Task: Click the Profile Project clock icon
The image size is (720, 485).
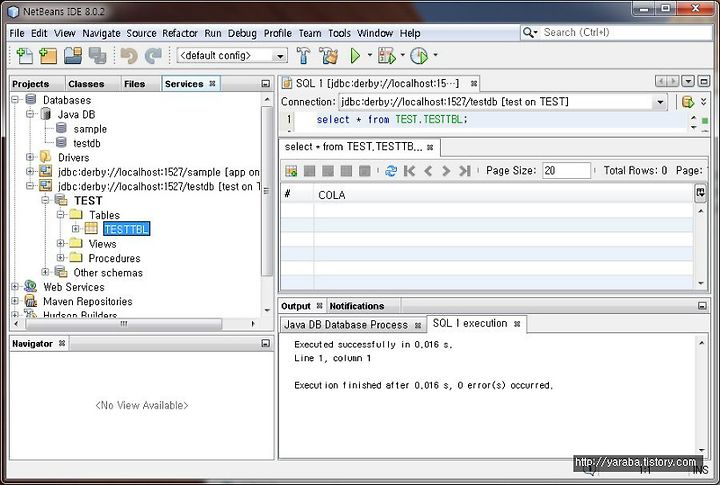Action: click(419, 56)
